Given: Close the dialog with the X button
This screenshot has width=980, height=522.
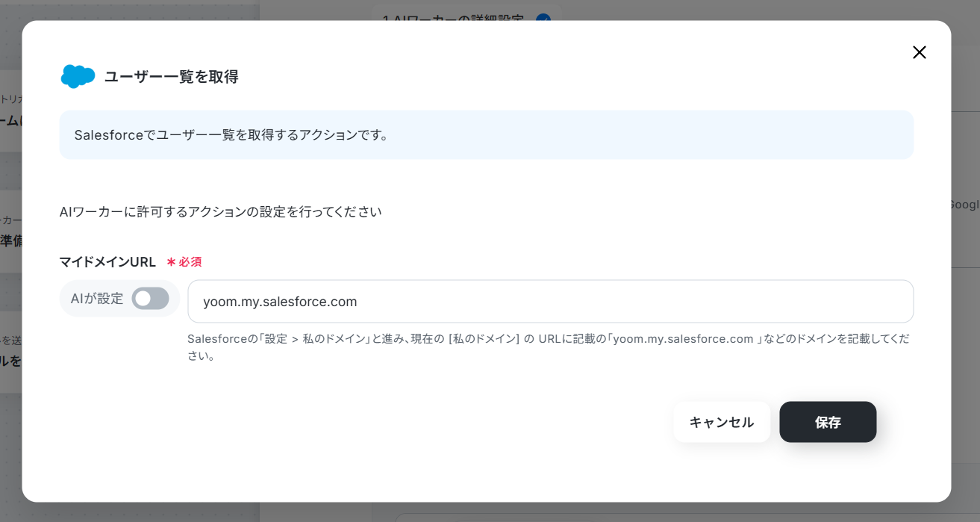Looking at the screenshot, I should [x=919, y=52].
